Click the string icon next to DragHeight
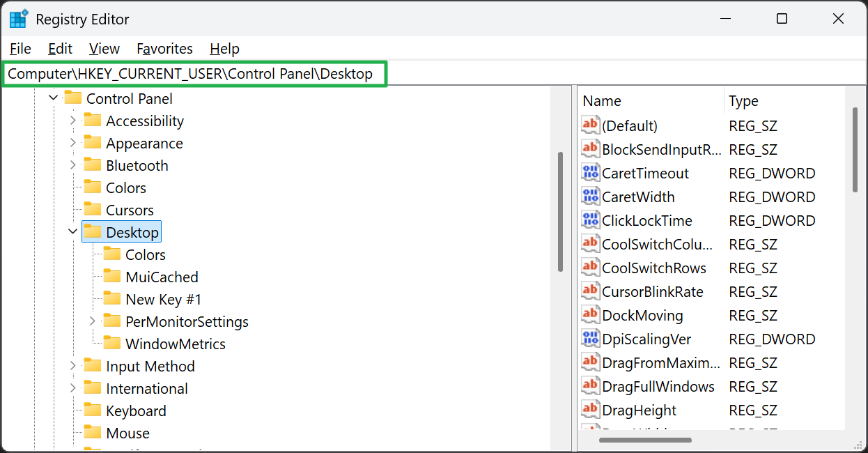Image resolution: width=868 pixels, height=453 pixels. (590, 410)
